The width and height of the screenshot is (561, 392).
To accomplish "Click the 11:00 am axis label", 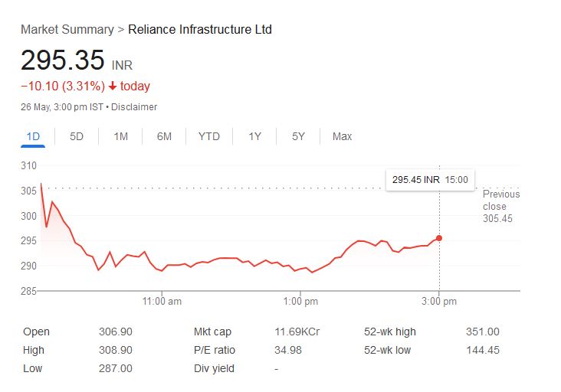I will [162, 302].
